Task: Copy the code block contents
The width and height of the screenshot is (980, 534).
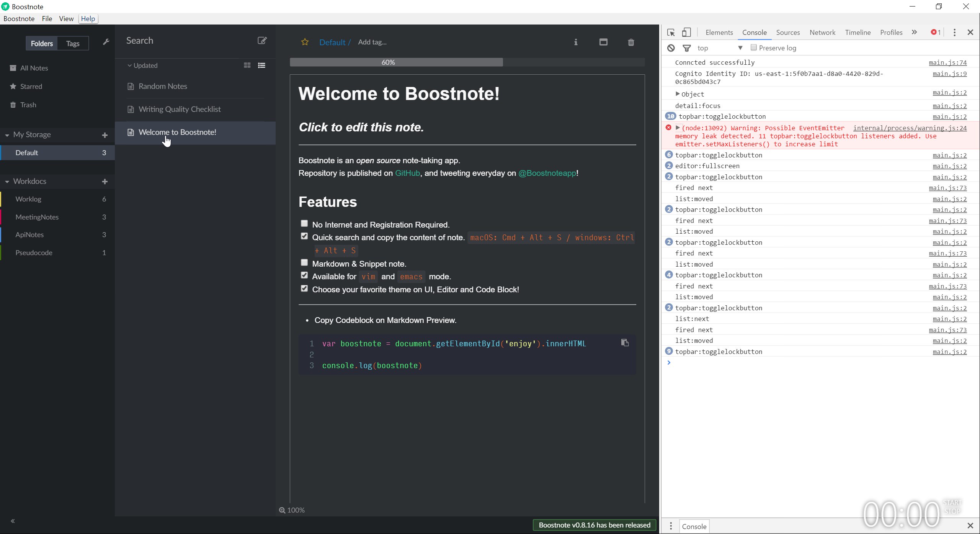Action: pyautogui.click(x=625, y=342)
